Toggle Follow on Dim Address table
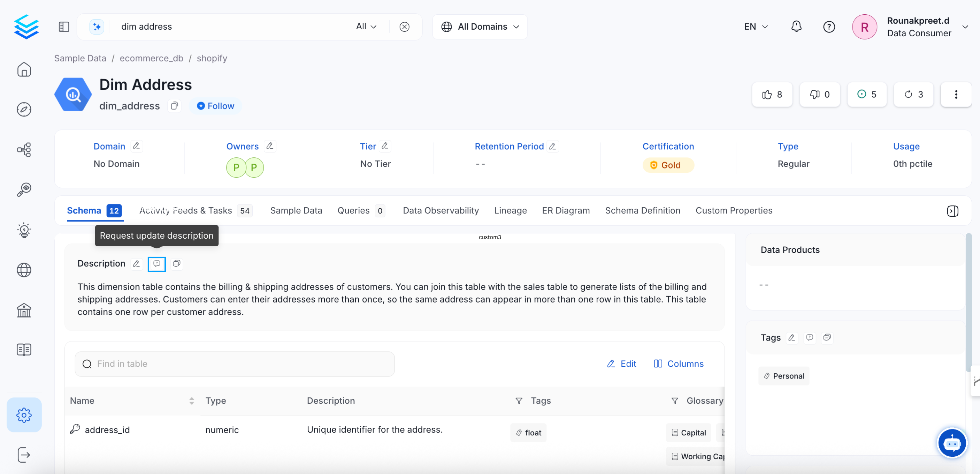980x474 pixels. pos(215,106)
